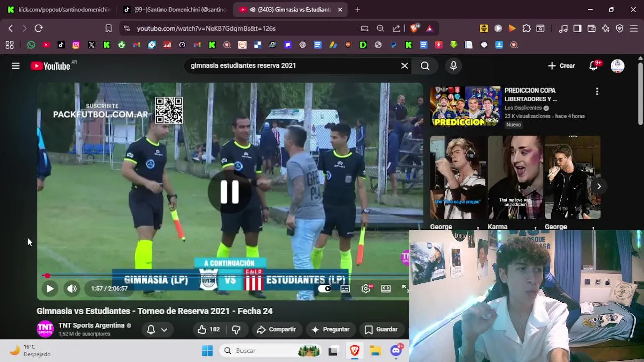
Task: Open options for PREDICCION COPA LIBERTADORES video
Action: click(597, 92)
